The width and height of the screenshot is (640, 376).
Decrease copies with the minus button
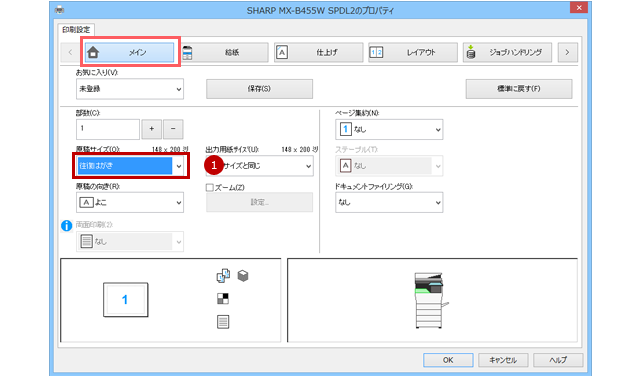(173, 129)
